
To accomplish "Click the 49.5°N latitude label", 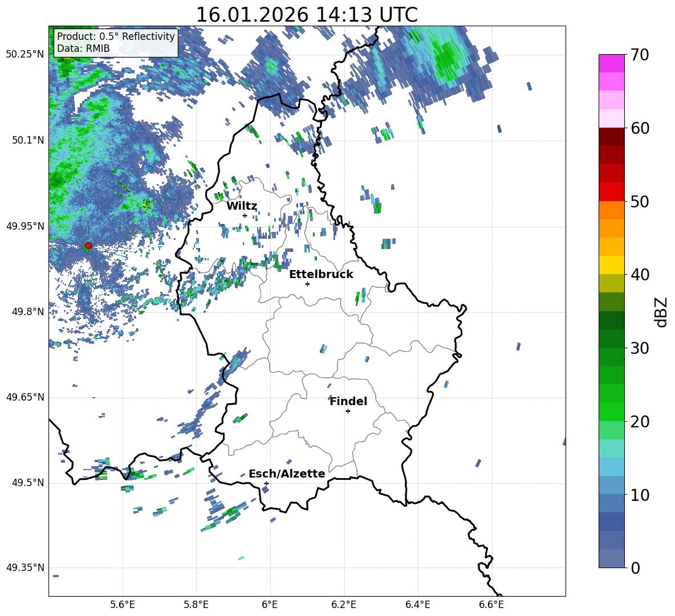I will pos(28,483).
